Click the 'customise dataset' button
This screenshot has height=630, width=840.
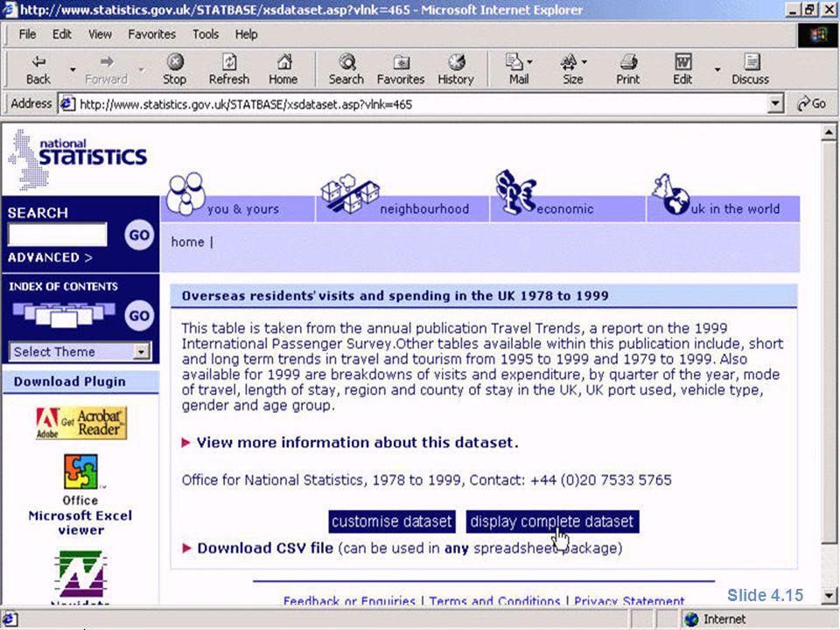[392, 521]
